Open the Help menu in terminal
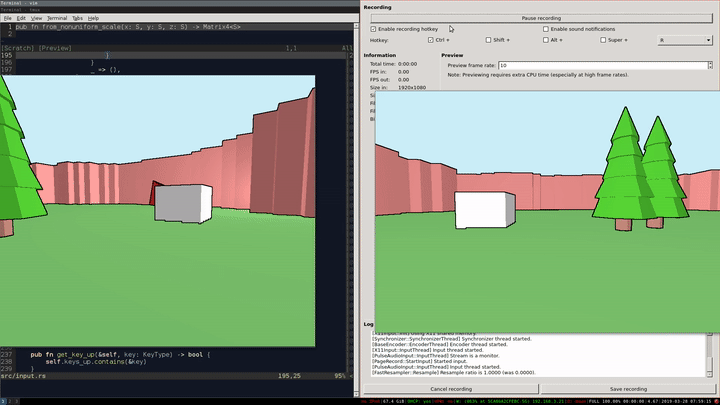720x405 pixels. [x=93, y=18]
